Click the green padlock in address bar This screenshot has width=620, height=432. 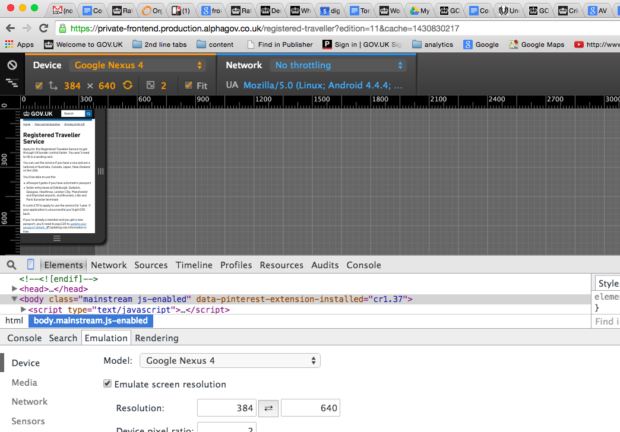pyautogui.click(x=62, y=28)
